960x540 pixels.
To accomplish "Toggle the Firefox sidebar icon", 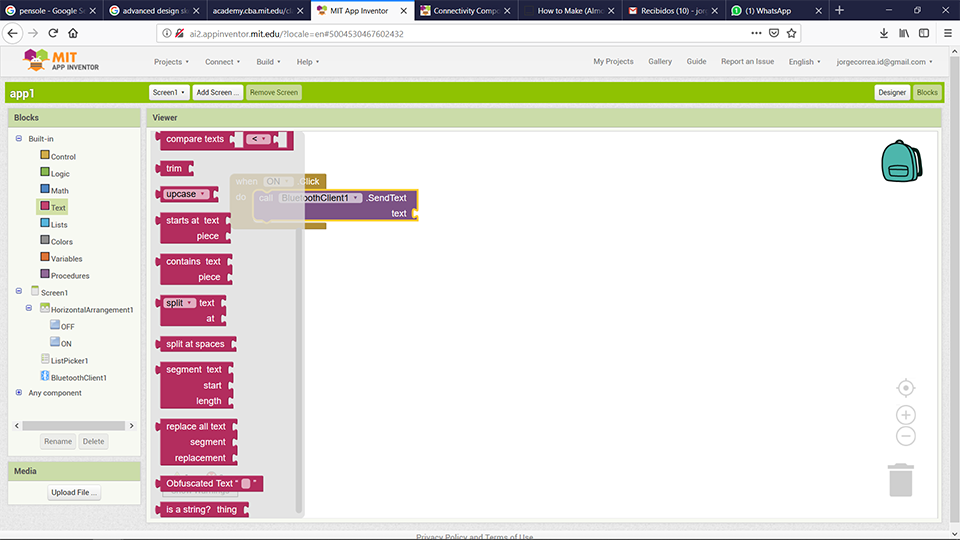I will [924, 33].
